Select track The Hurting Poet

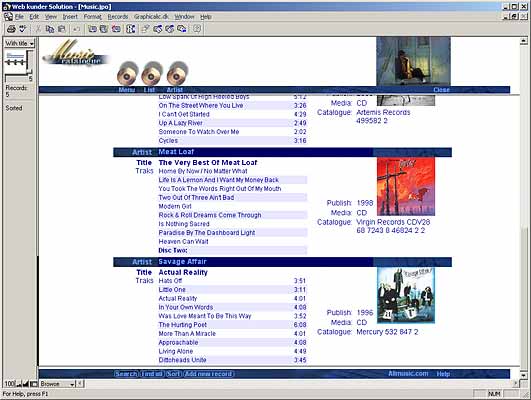(183, 325)
